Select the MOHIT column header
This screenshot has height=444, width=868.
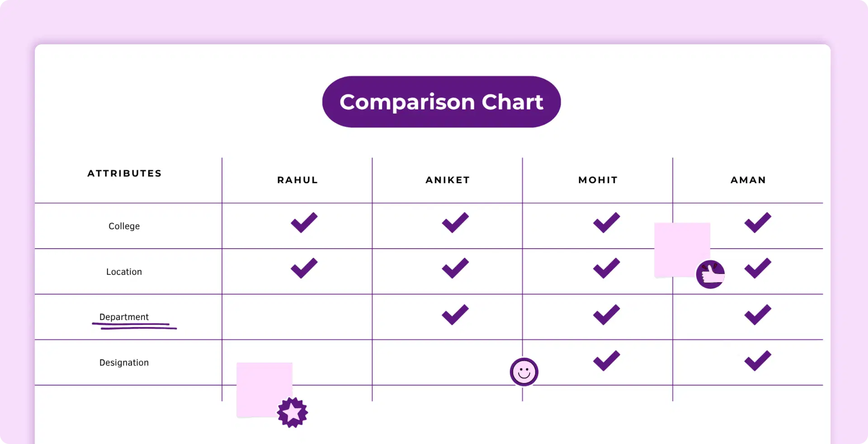point(598,180)
